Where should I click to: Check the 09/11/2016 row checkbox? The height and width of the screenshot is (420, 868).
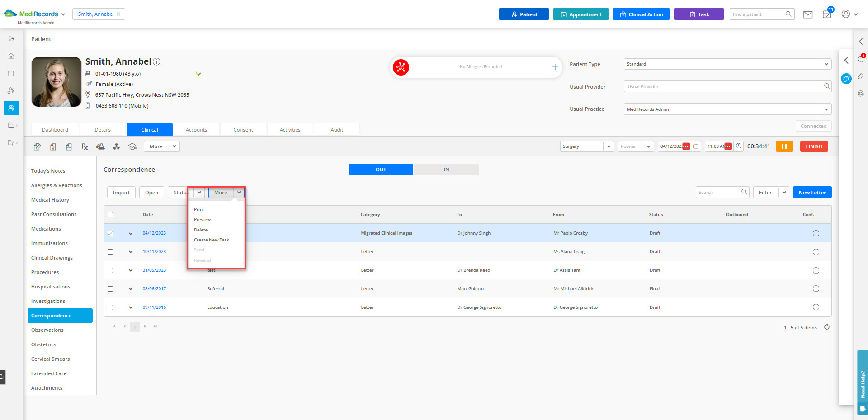point(110,307)
